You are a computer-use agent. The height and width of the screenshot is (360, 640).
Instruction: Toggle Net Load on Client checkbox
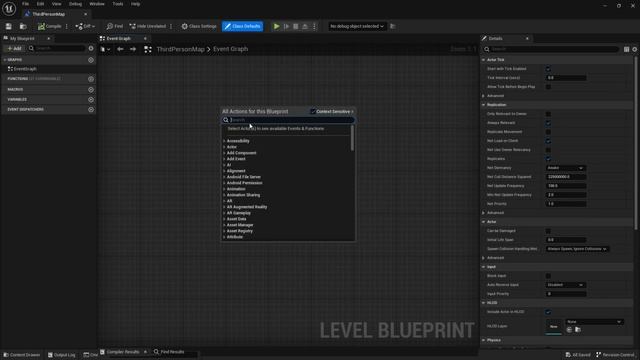point(548,141)
